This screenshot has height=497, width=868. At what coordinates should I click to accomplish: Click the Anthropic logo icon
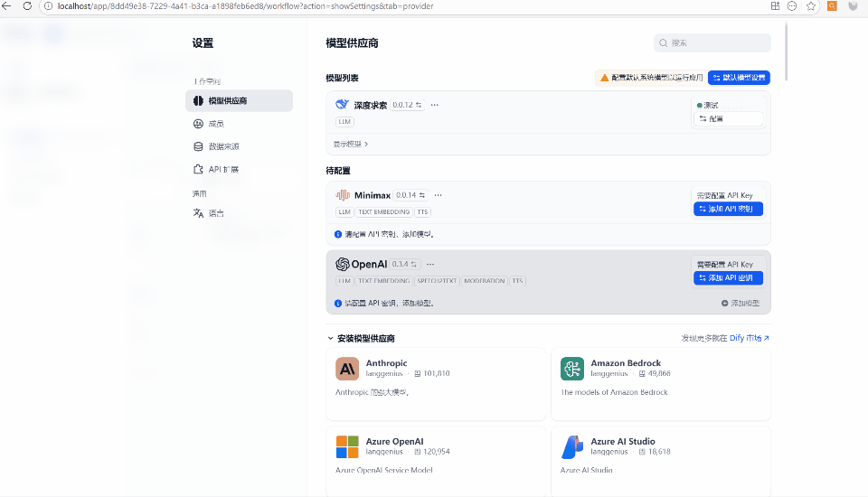coord(347,369)
